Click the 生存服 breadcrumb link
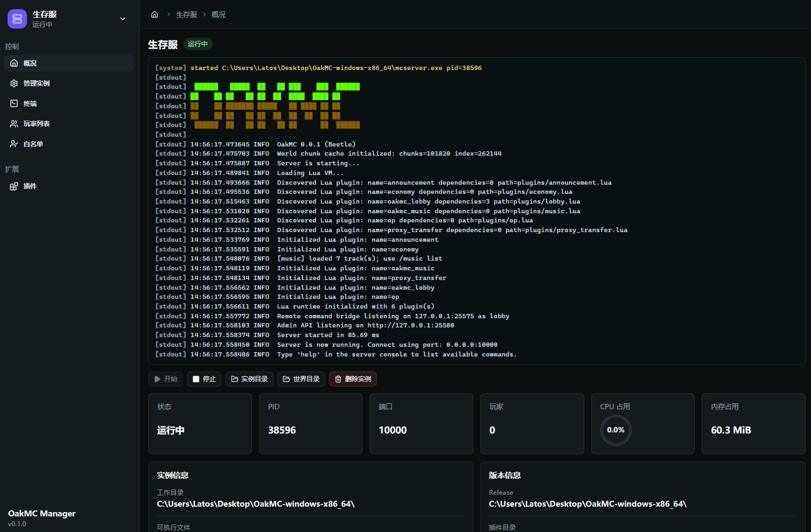The width and height of the screenshot is (811, 532). point(186,15)
